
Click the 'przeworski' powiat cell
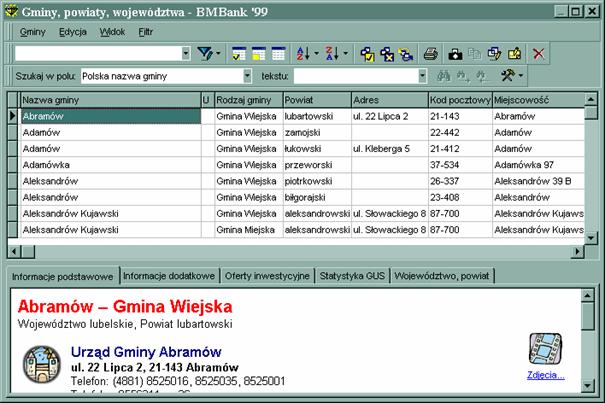pyautogui.click(x=317, y=165)
